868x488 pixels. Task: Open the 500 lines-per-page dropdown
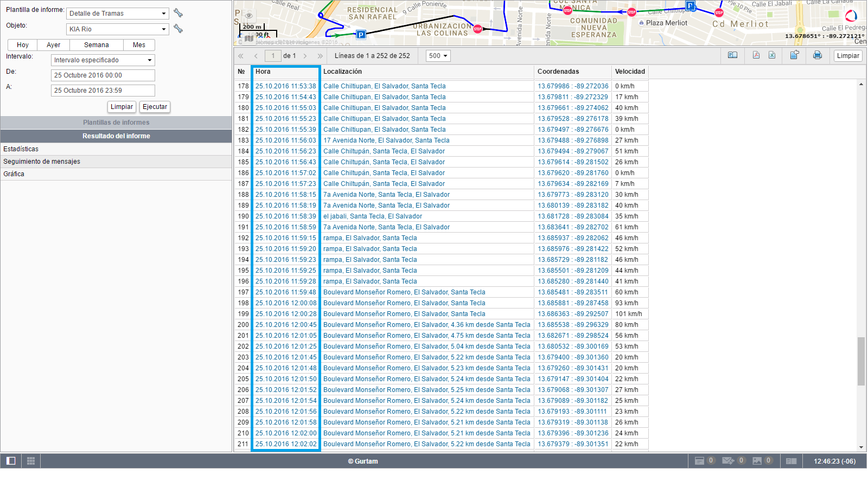438,56
